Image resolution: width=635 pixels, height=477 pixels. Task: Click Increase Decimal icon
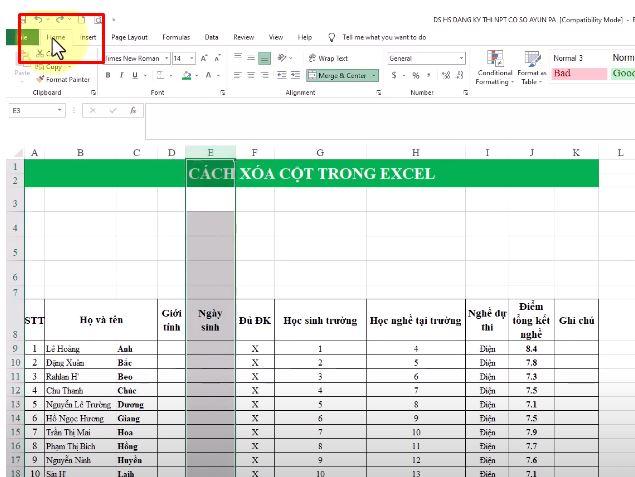click(446, 75)
